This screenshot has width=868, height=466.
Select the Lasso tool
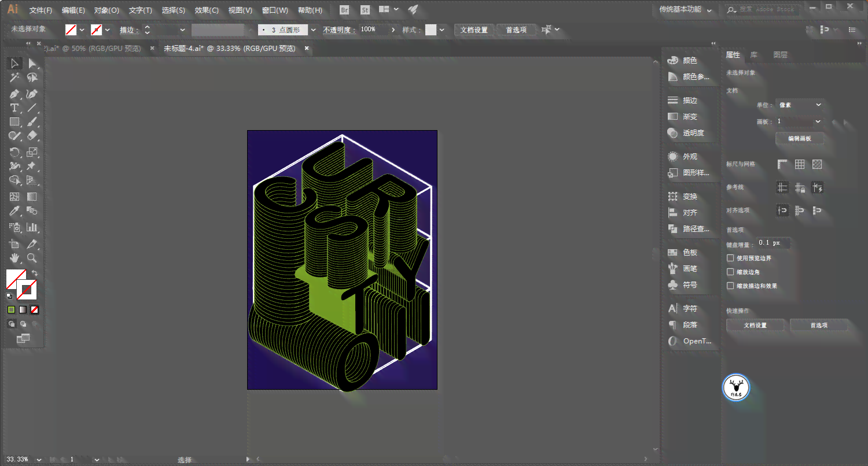[32, 78]
